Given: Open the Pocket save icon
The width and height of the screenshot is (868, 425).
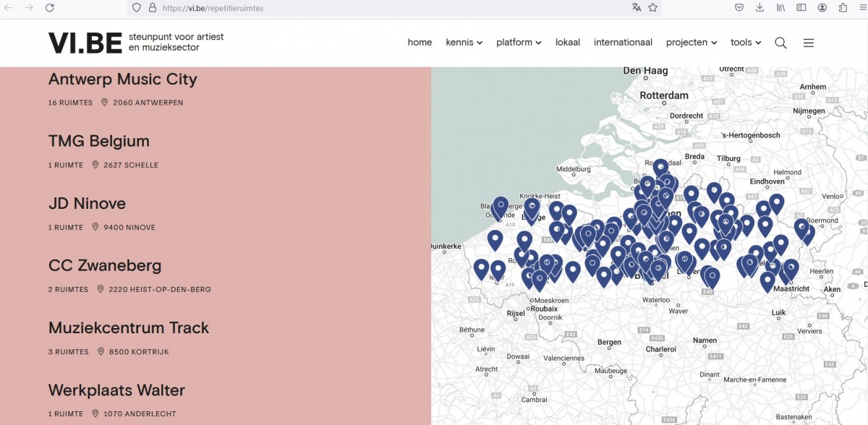Looking at the screenshot, I should coord(739,7).
